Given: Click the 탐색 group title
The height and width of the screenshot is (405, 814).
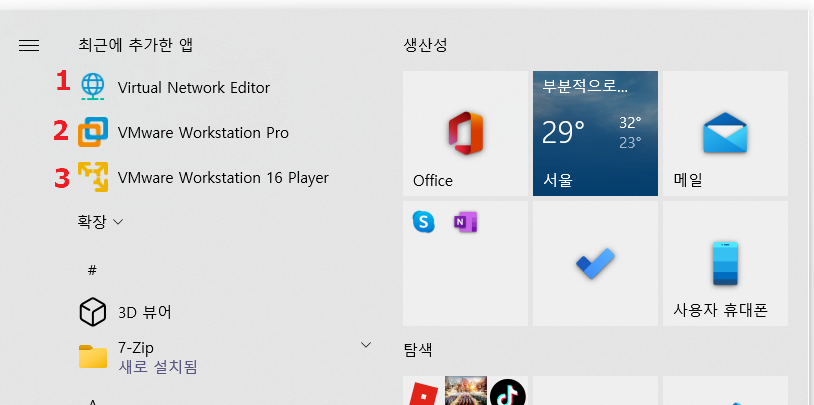Looking at the screenshot, I should point(418,349).
